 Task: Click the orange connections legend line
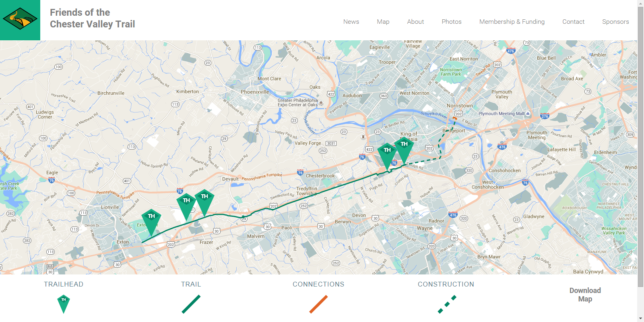pos(318,304)
